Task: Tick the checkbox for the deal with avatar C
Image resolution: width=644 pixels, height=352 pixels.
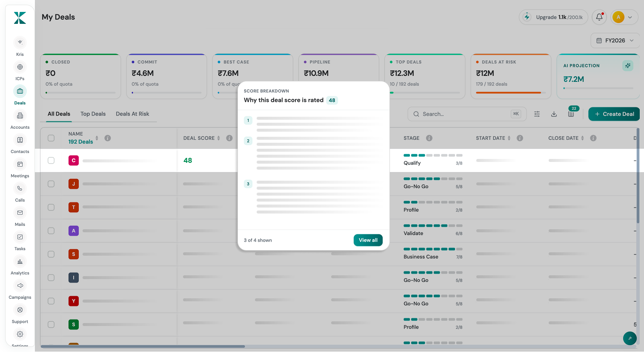Action: pyautogui.click(x=51, y=160)
